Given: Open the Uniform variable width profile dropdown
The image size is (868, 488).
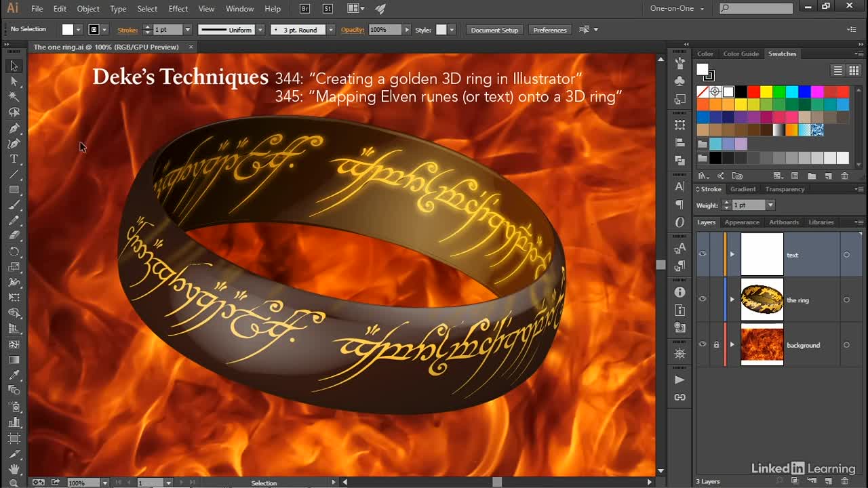Looking at the screenshot, I should click(x=259, y=30).
